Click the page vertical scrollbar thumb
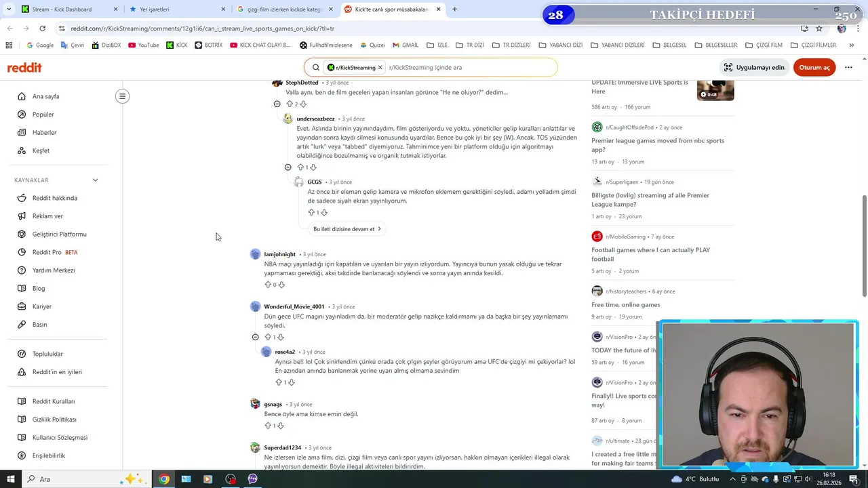 click(864, 245)
